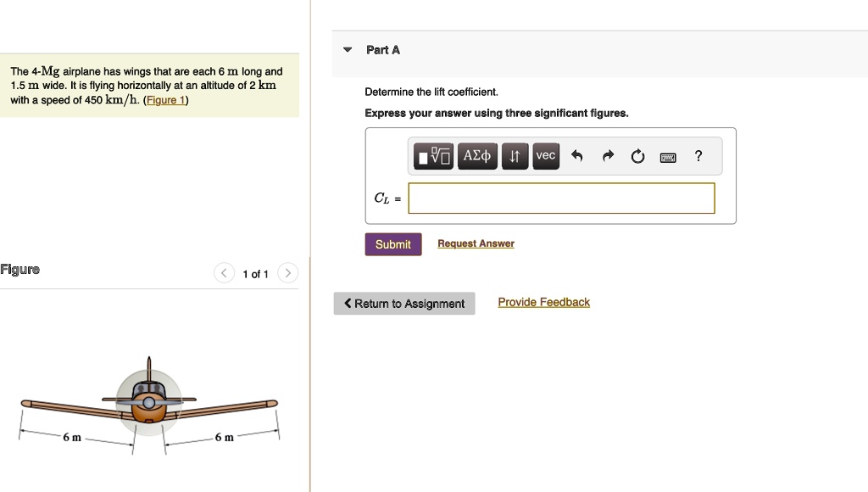Screen dimensions: 868x492
Task: Open the Figure 1 link in problem text
Action: 166,100
